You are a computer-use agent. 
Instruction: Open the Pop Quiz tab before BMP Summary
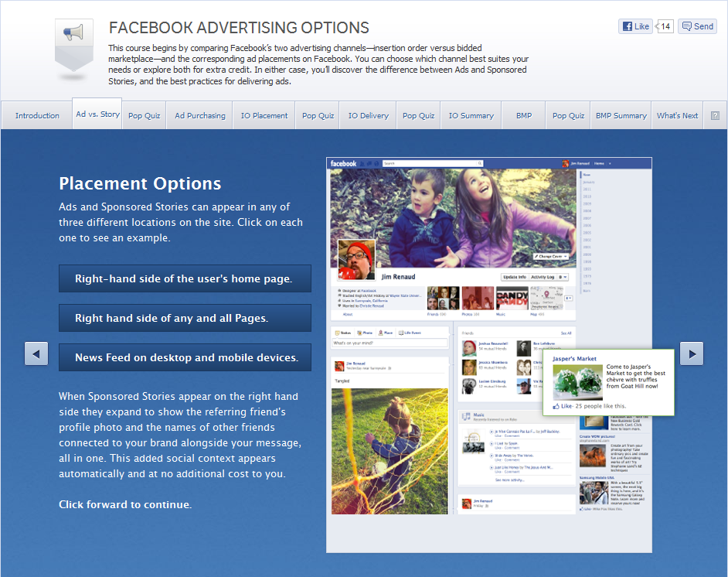[x=568, y=116]
